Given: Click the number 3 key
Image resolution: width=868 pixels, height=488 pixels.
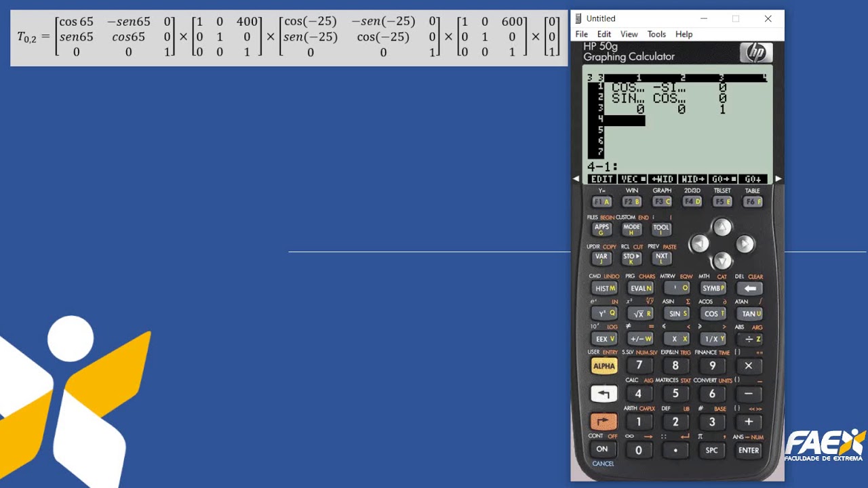Looking at the screenshot, I should 712,422.
